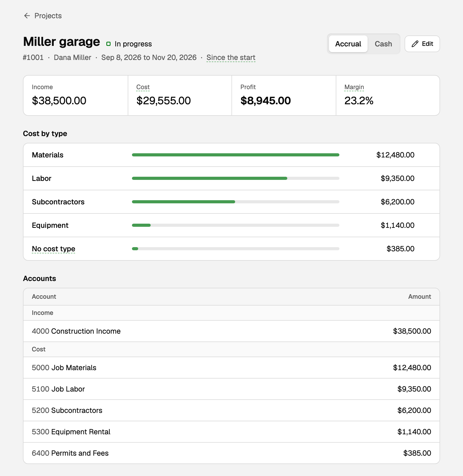
Task: Click the $6,200.00 amount for 5200 Subcontractors
Action: (x=414, y=410)
